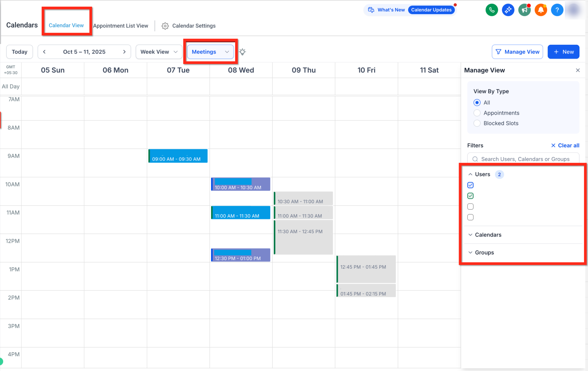Close the Manage View panel

(x=578, y=70)
